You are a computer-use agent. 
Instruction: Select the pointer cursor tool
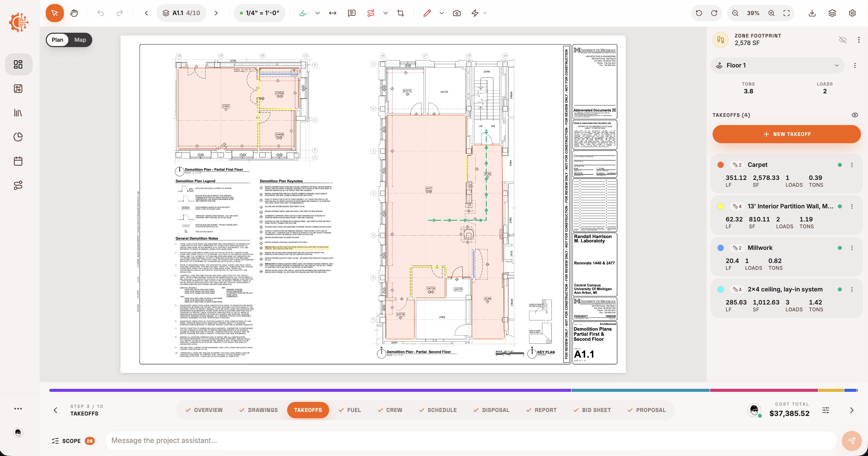55,13
